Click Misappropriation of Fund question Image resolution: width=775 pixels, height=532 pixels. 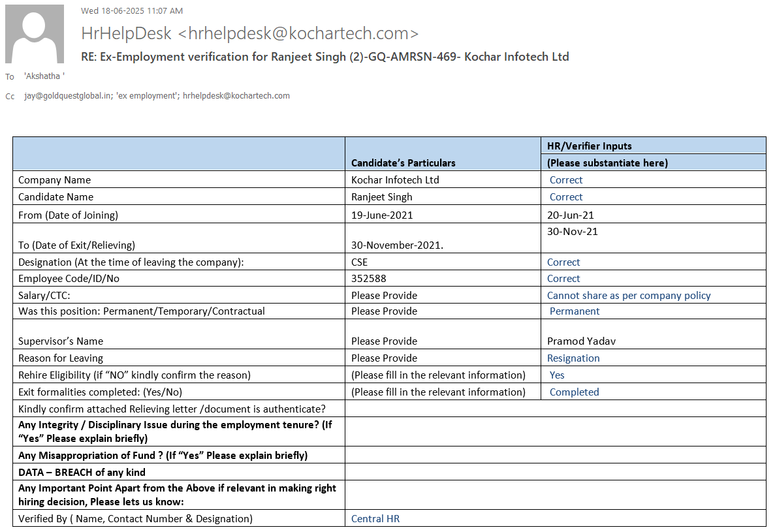pyautogui.click(x=163, y=456)
